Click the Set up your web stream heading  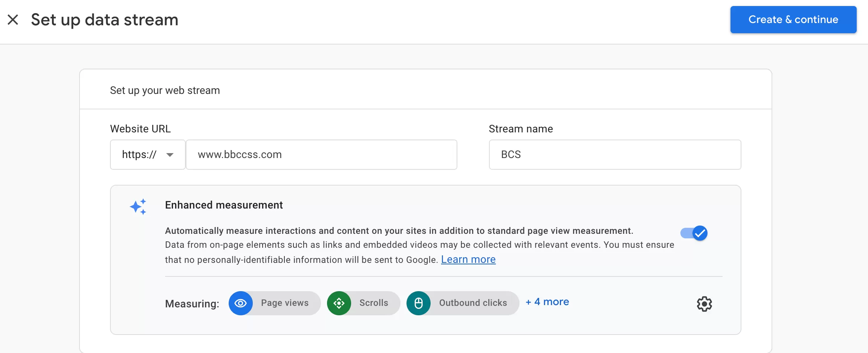coord(165,91)
